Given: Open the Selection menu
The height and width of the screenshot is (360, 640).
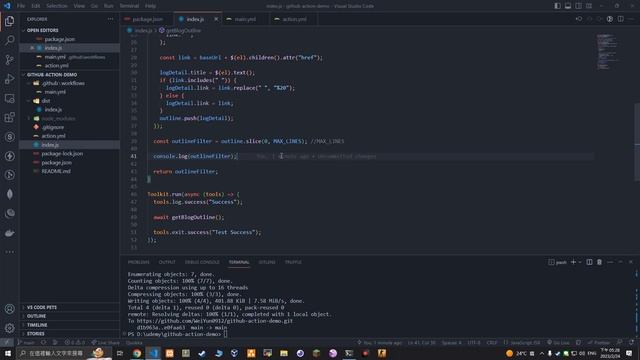Looking at the screenshot, I should pyautogui.click(x=57, y=6).
